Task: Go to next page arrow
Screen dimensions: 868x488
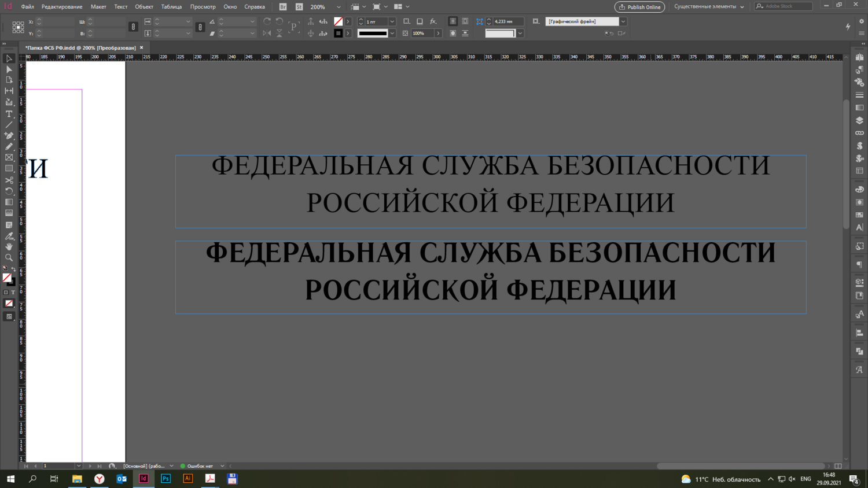Action: (x=90, y=466)
